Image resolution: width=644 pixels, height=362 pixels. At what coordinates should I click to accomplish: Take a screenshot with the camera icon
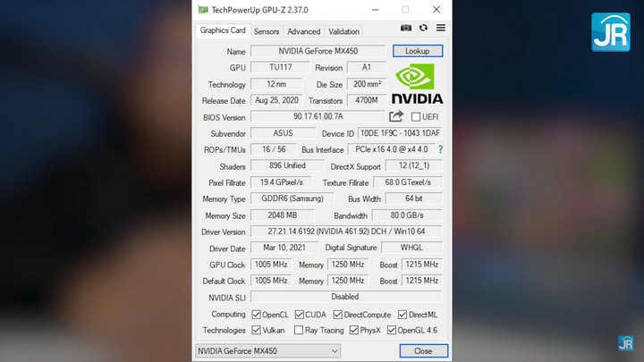(x=406, y=28)
